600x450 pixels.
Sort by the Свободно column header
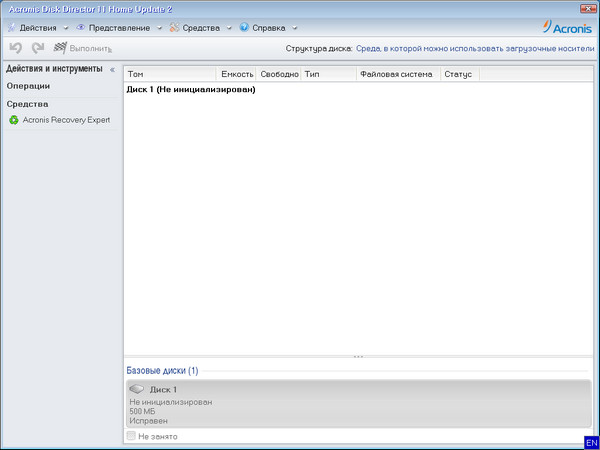coord(279,74)
